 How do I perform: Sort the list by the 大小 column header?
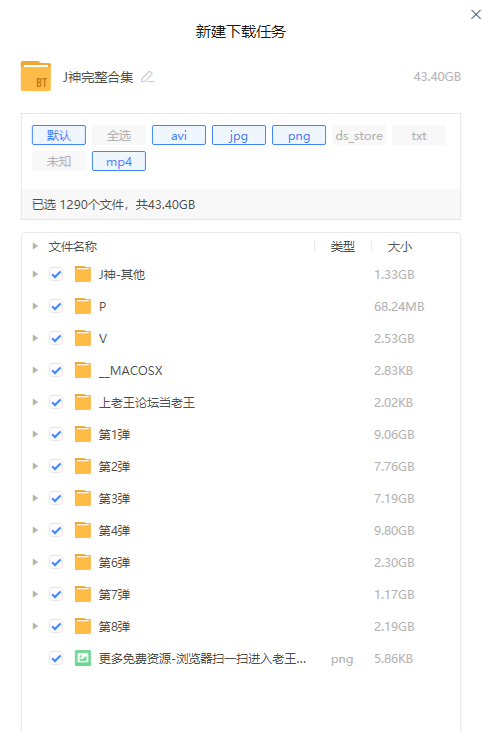click(x=400, y=246)
